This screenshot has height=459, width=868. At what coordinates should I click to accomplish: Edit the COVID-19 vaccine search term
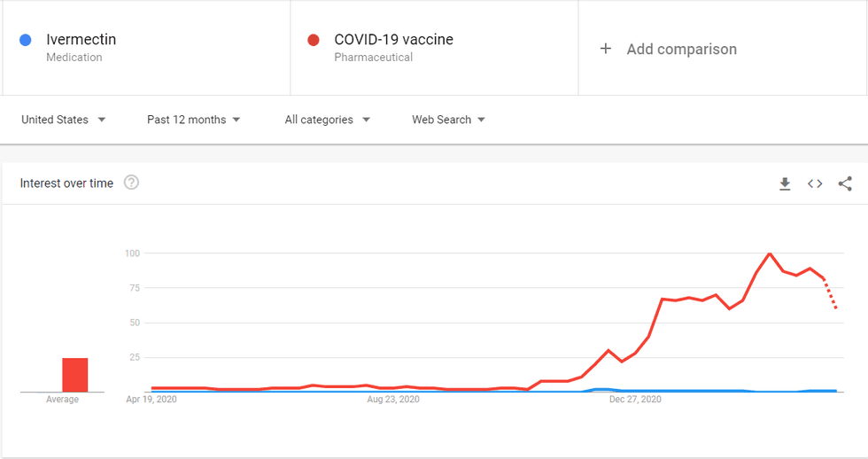(393, 40)
